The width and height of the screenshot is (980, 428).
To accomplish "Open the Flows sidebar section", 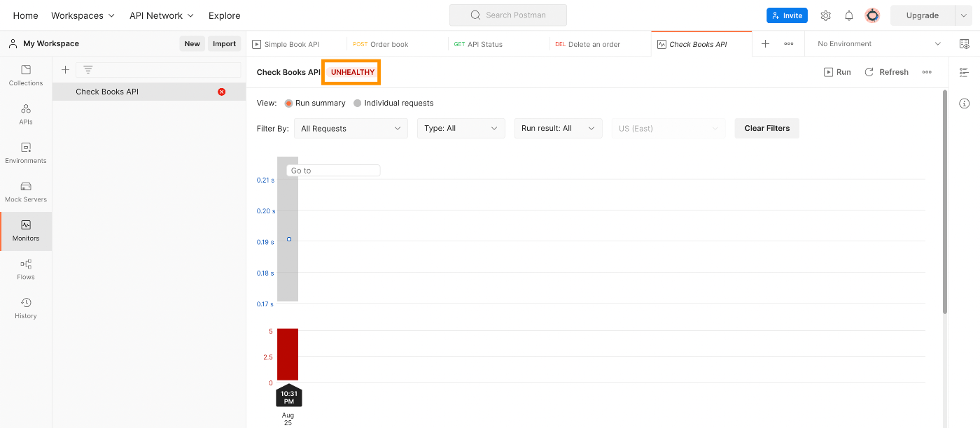I will coord(26,269).
